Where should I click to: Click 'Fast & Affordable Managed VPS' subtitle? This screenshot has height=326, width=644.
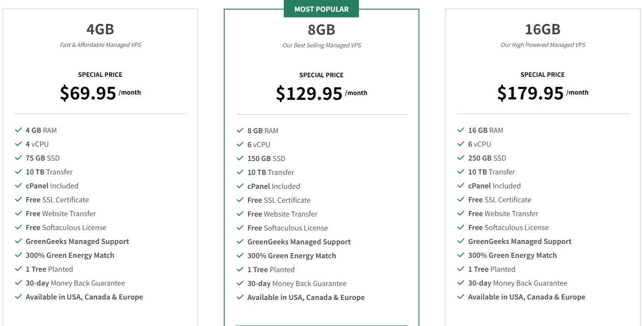100,45
